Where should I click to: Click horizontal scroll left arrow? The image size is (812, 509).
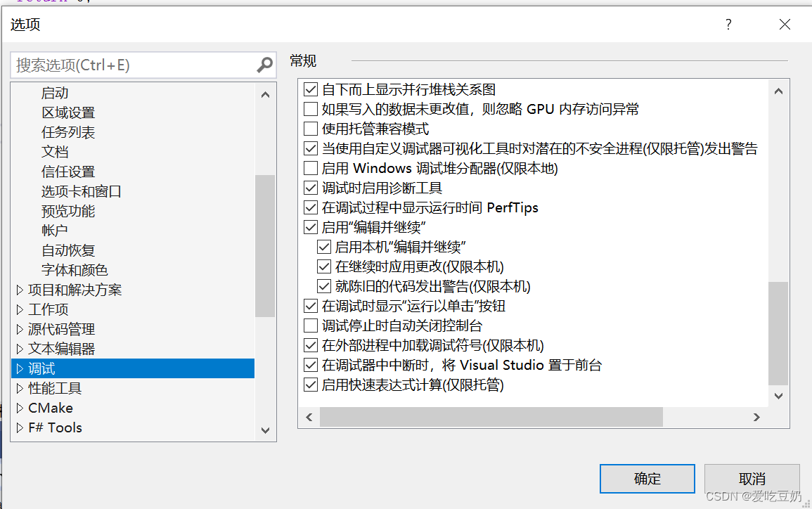pos(309,417)
